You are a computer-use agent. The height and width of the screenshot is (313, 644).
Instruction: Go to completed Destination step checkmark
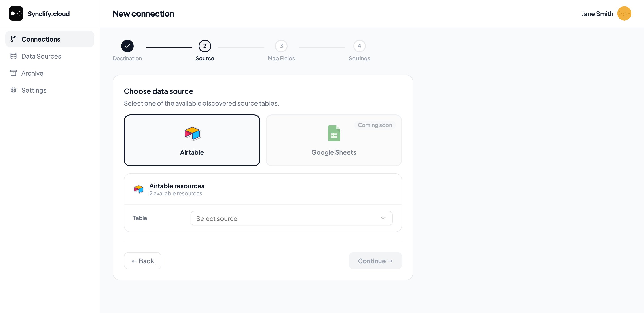point(127,46)
